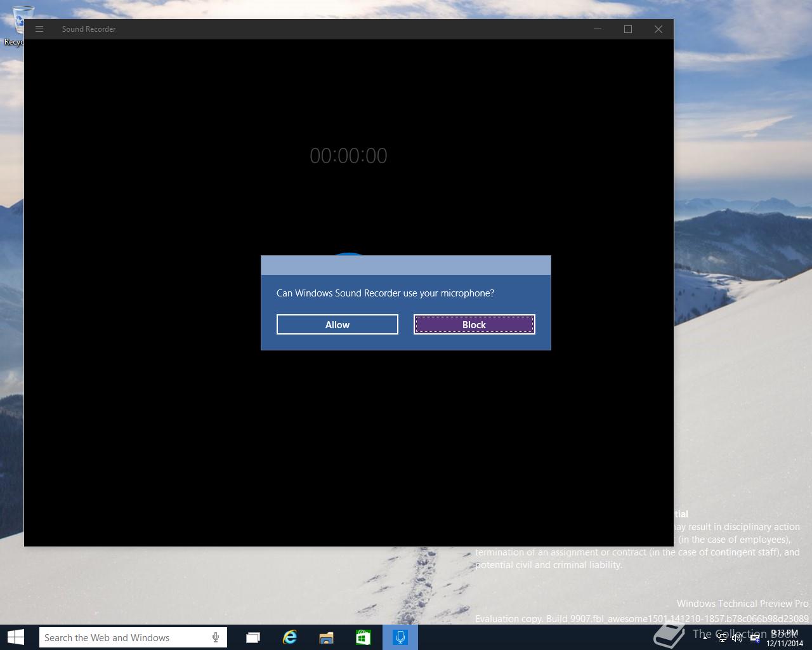Minimize the Sound Recorder window
812x650 pixels.
click(x=598, y=29)
